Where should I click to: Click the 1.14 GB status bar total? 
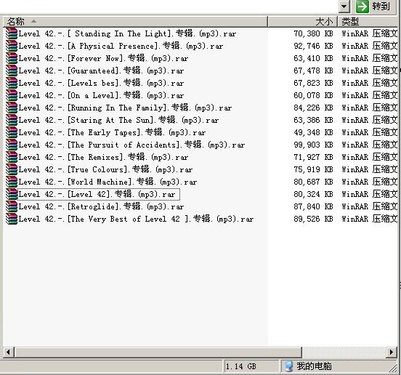pyautogui.click(x=241, y=366)
